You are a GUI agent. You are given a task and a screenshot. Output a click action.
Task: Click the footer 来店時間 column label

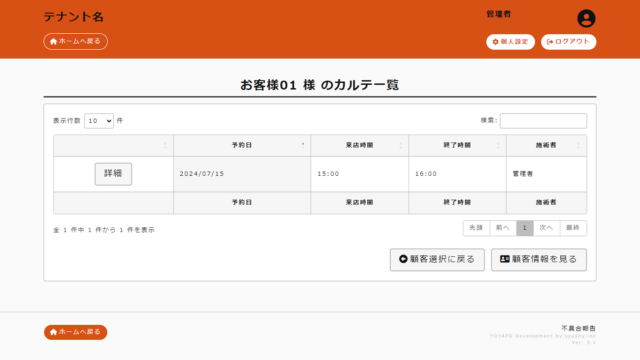point(360,202)
